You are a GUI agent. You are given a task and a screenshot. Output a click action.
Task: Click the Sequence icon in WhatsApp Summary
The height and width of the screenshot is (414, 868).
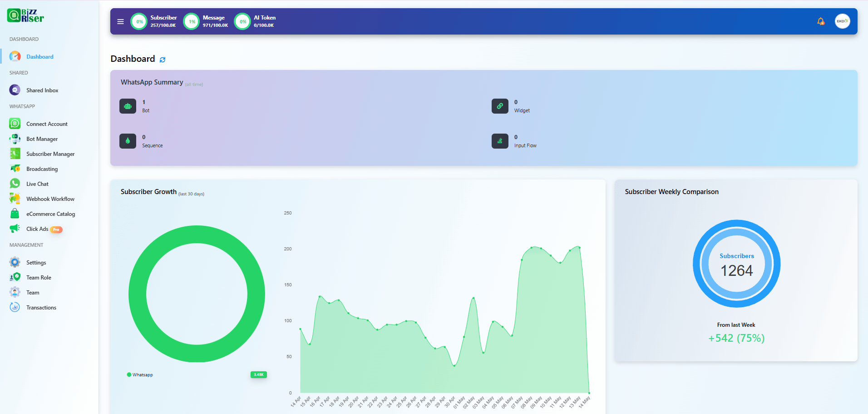coord(128,141)
